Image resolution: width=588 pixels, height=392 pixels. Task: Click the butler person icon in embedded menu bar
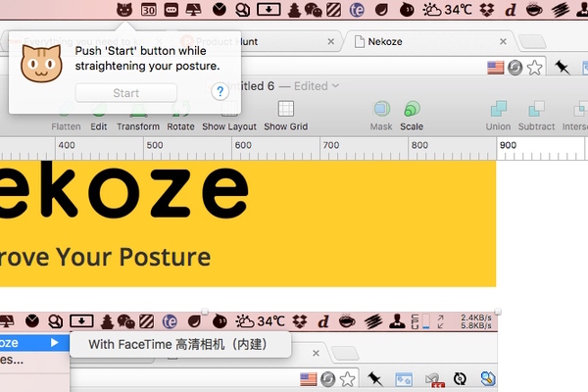coord(397,321)
